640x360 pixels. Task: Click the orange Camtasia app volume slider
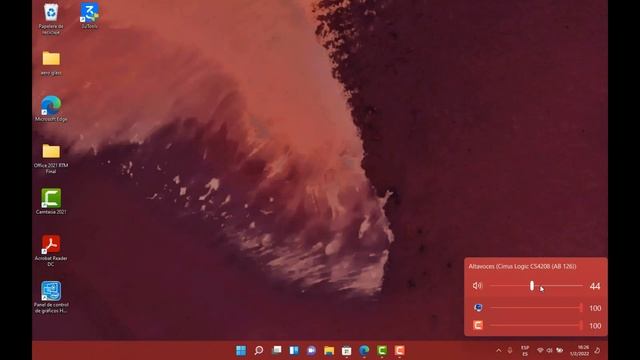pos(536,325)
